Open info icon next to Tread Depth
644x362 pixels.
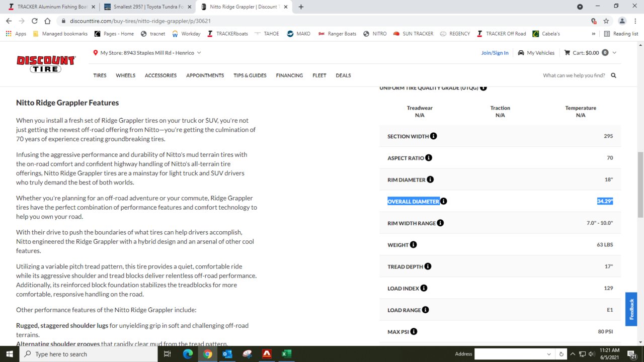[428, 266]
